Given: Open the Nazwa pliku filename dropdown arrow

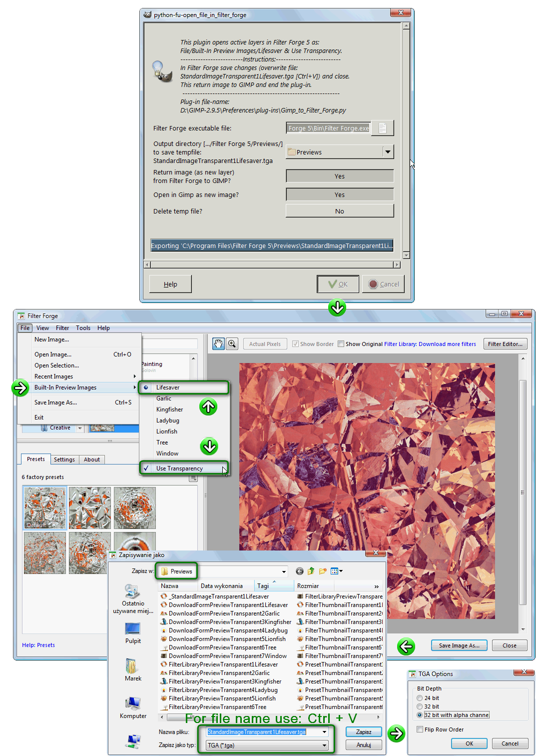Looking at the screenshot, I should [325, 732].
